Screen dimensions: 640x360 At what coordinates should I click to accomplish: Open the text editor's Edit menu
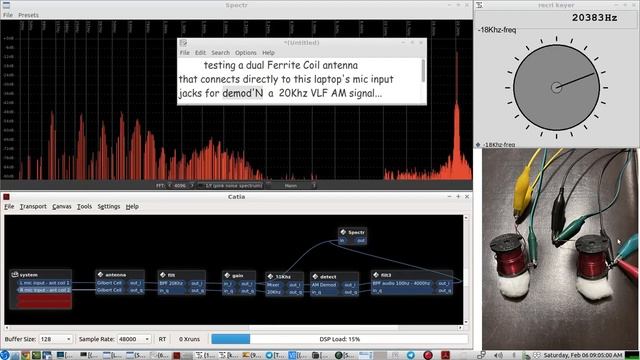pos(200,53)
